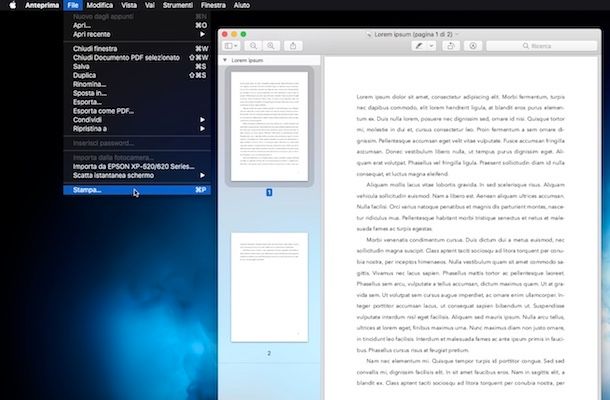
Task: Click the share icon in toolbar
Action: [x=293, y=46]
